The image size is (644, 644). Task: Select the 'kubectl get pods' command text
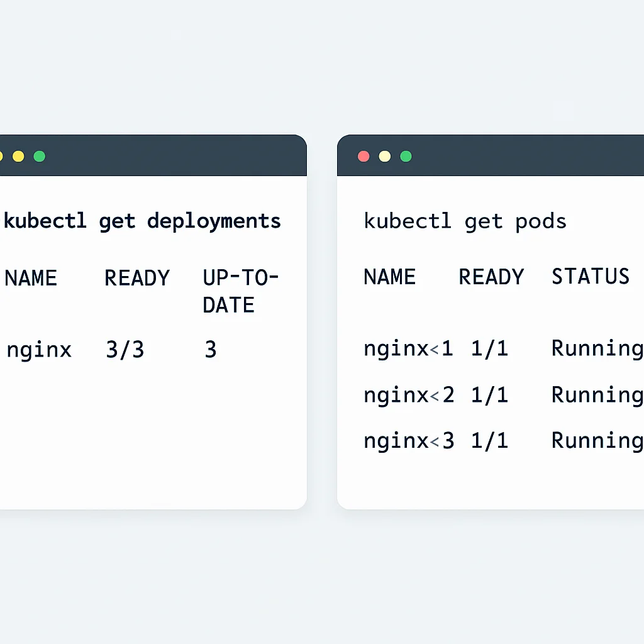click(x=465, y=222)
